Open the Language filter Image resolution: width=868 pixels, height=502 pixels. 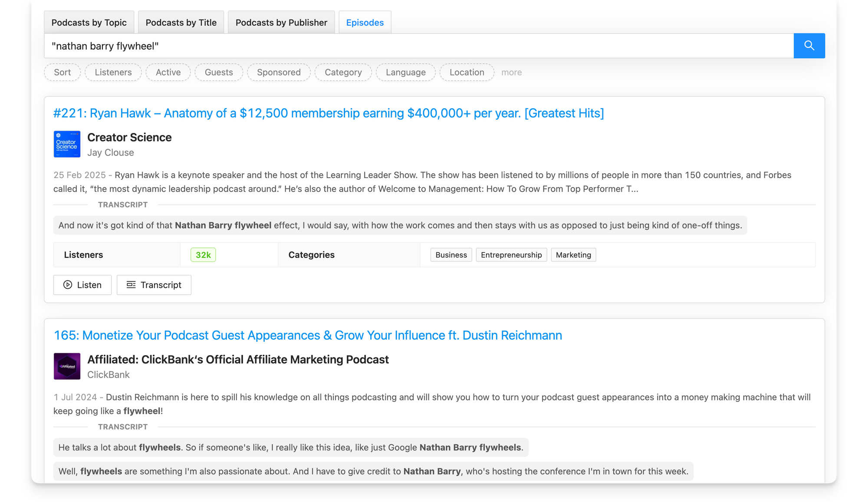(405, 72)
